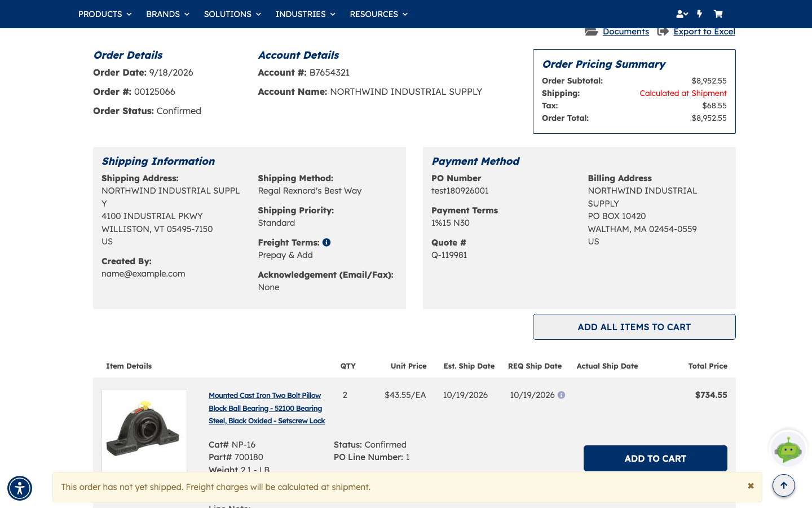Open the chatbot assistant icon
Screen dimensions: 812x508
coord(788,450)
